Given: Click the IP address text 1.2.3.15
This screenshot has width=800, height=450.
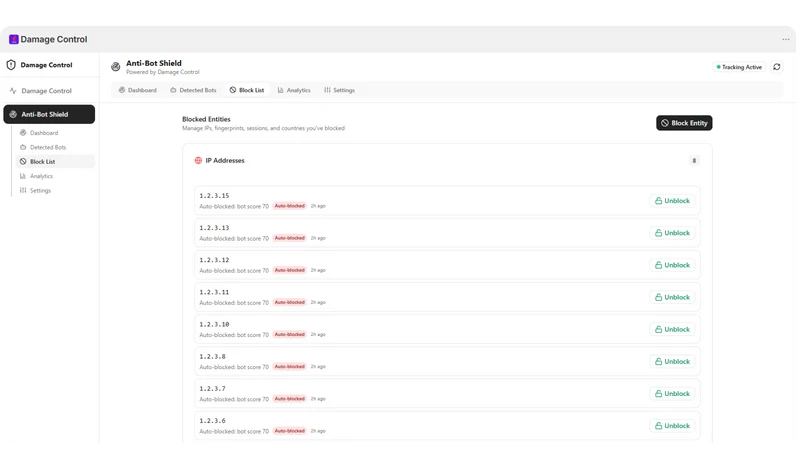Looking at the screenshot, I should [x=214, y=195].
